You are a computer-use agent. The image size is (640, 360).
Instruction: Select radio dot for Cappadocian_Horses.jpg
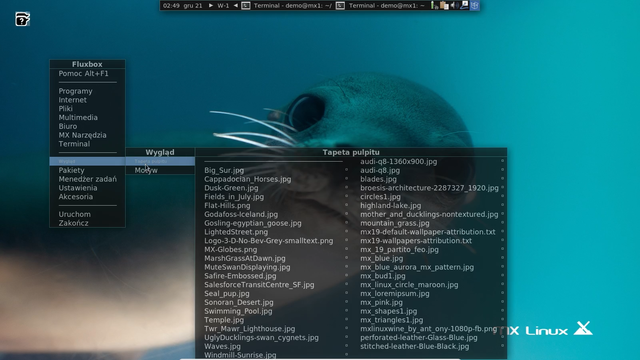[x=347, y=178]
